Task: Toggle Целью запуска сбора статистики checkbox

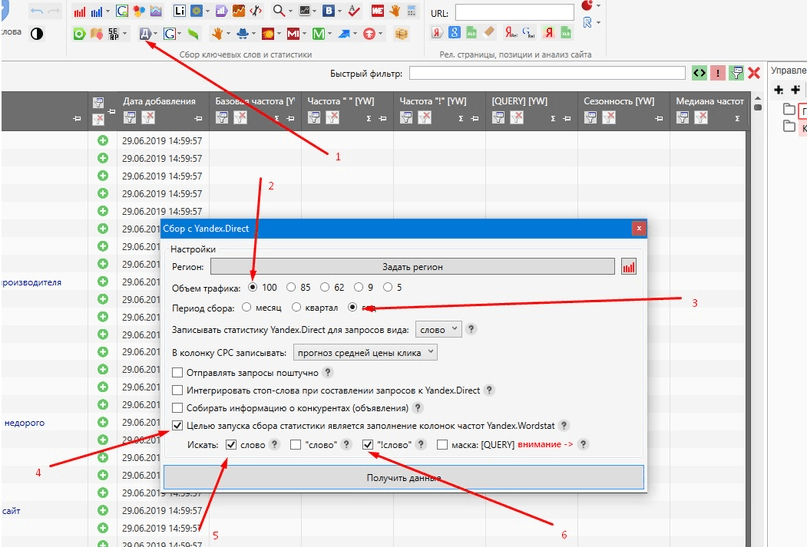Action: 178,426
